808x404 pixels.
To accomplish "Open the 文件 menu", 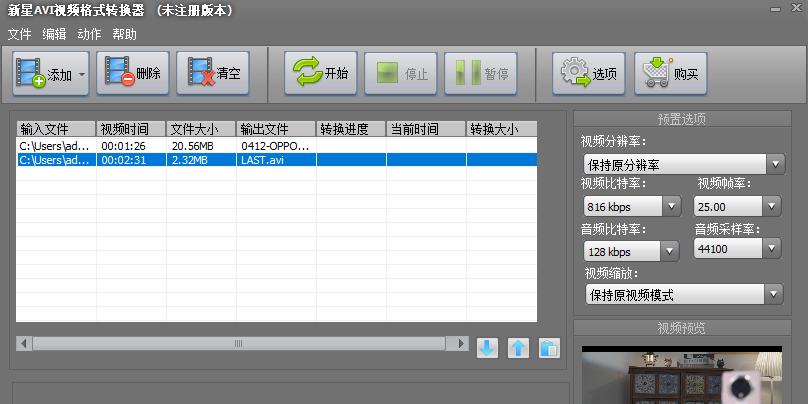I will (x=20, y=34).
